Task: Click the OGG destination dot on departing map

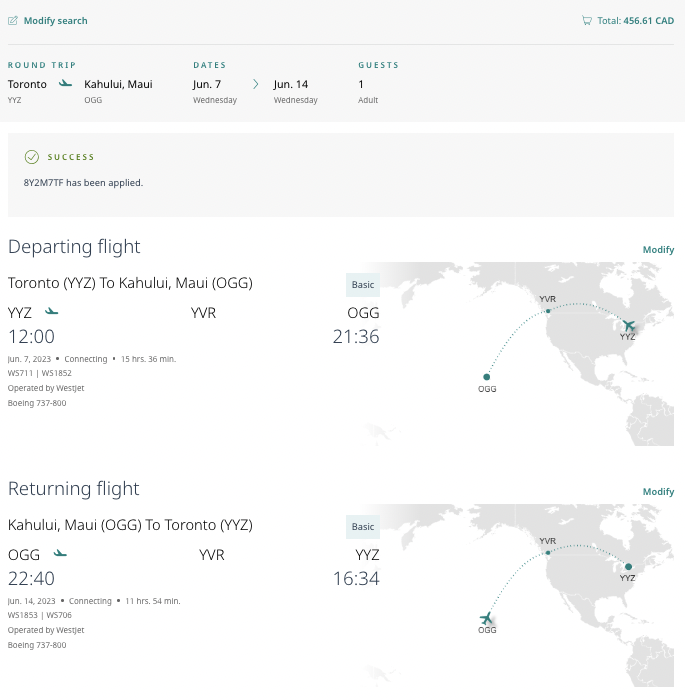Action: 487,377
